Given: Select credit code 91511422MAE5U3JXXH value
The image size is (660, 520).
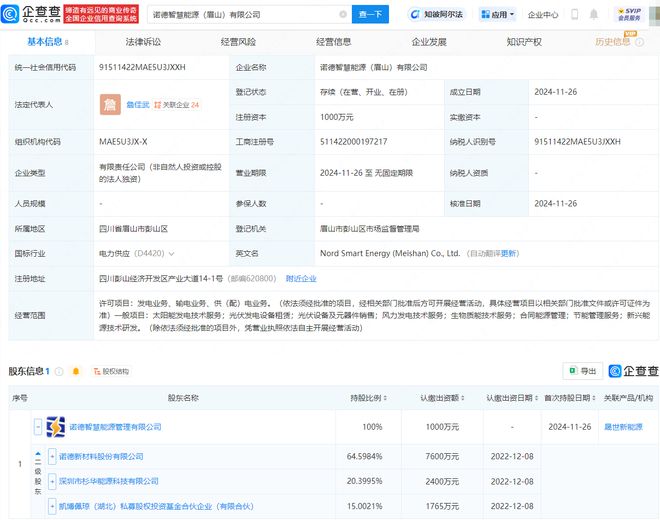Looking at the screenshot, I should (x=142, y=67).
